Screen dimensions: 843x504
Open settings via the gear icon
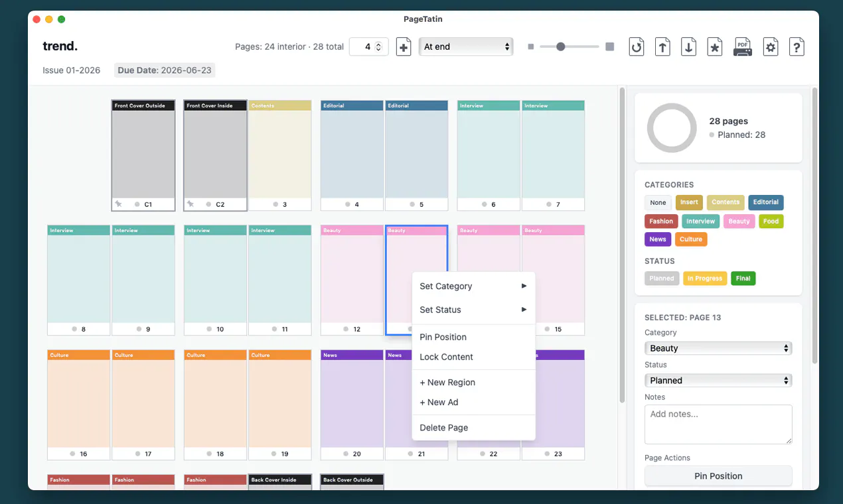[x=771, y=47]
